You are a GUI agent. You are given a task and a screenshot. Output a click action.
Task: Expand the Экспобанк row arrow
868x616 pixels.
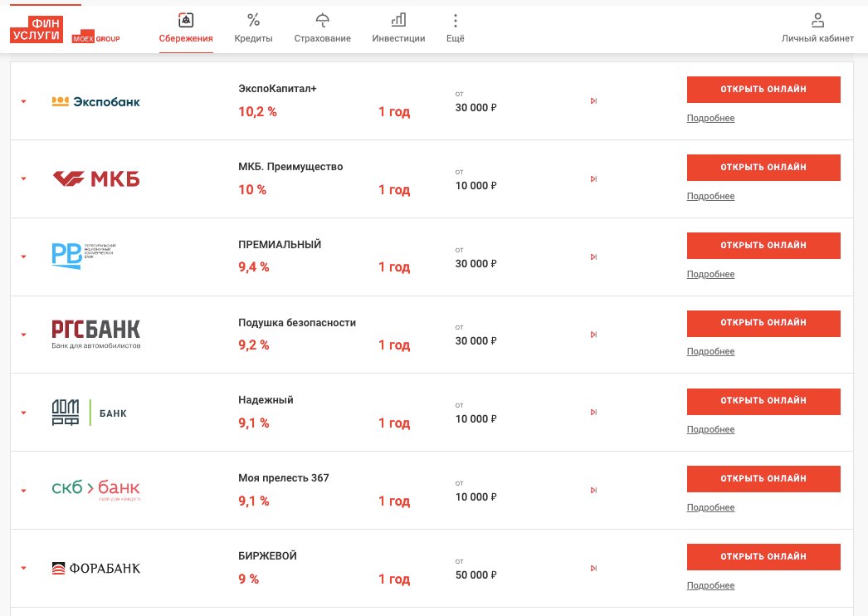click(24, 101)
